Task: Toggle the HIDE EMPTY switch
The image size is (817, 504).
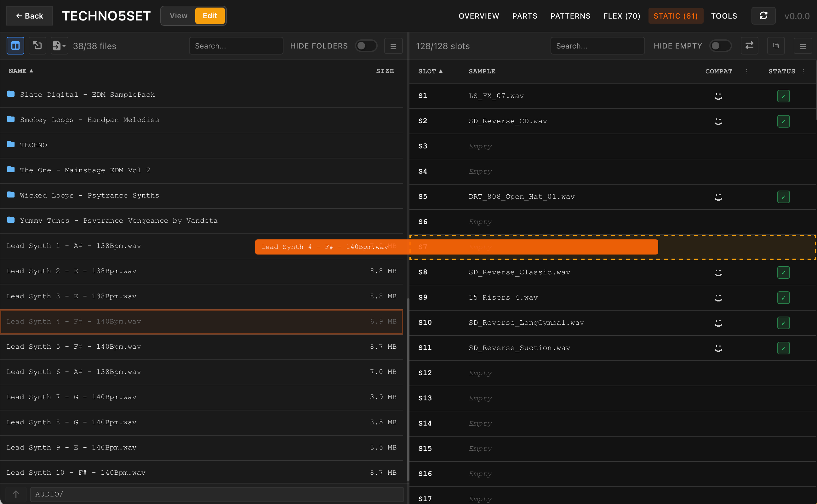Action: point(720,46)
